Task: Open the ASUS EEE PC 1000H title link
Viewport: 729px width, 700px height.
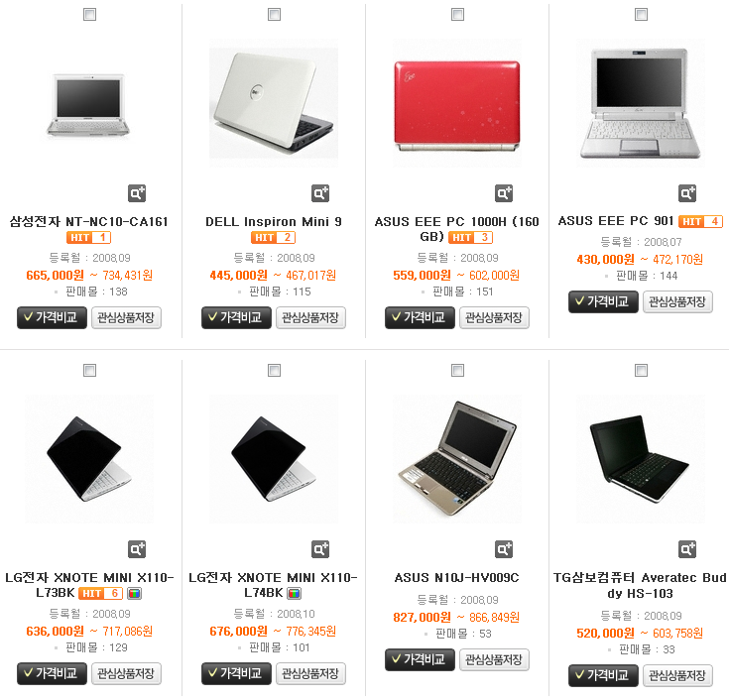Action: (x=456, y=229)
